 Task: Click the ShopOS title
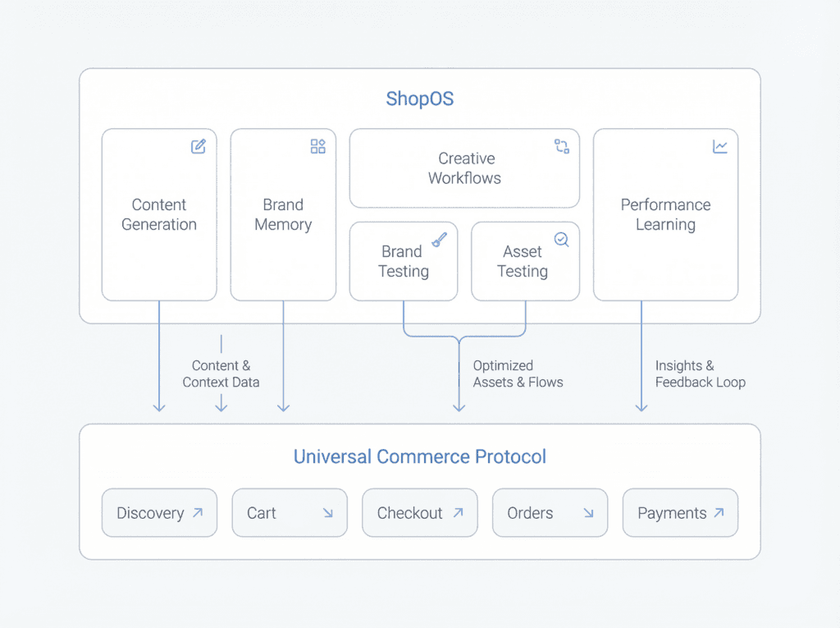[420, 99]
